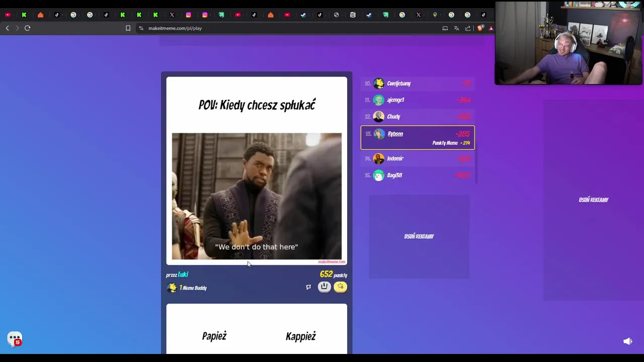Click Chudy's avatar icon
This screenshot has height=362, width=644.
coord(379,117)
